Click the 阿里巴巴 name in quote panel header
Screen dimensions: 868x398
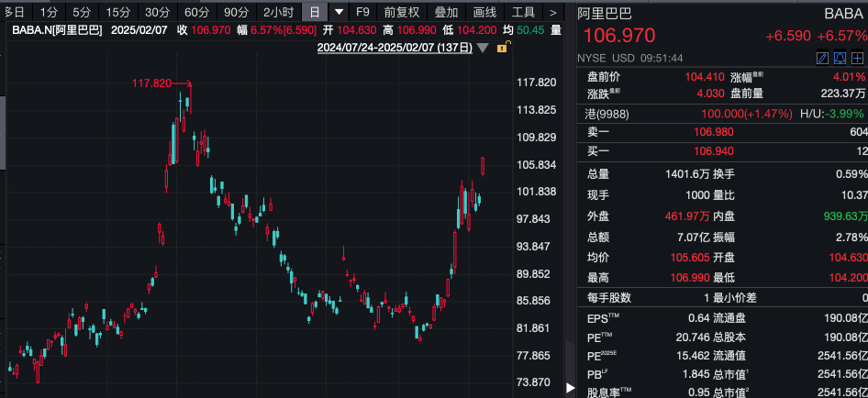coord(605,13)
